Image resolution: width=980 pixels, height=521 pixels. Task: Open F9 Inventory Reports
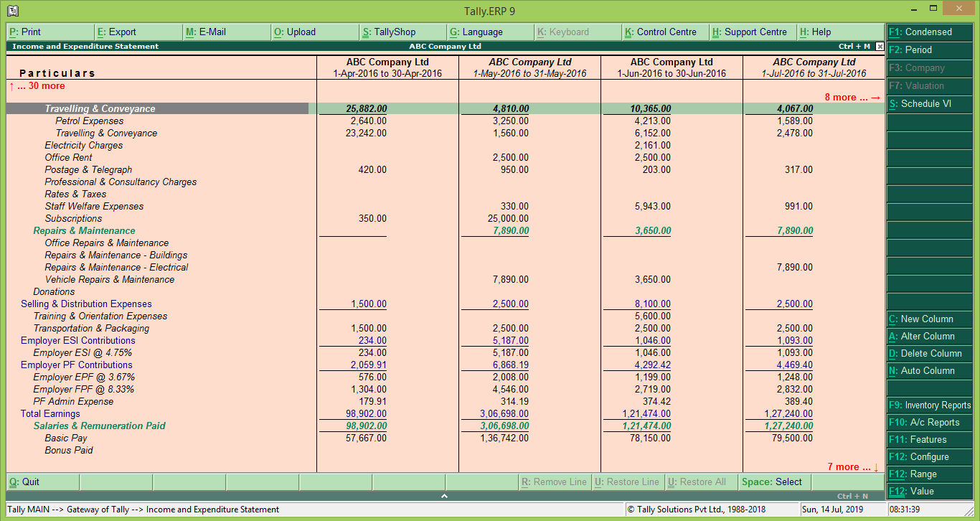point(929,405)
